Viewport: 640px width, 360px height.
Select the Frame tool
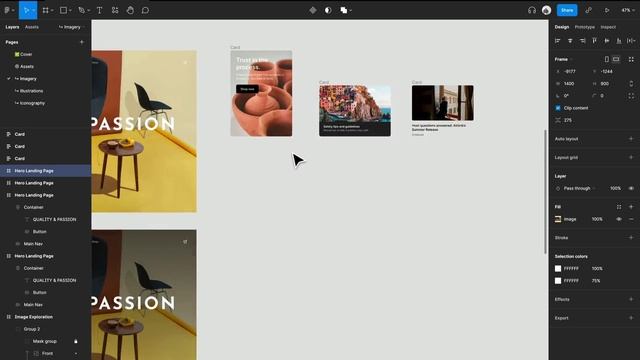tap(45, 10)
